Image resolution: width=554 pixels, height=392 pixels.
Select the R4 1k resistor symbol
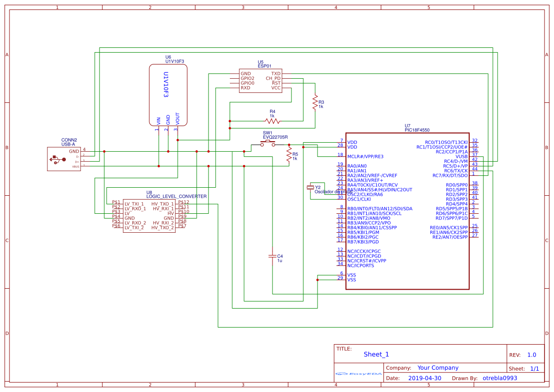(x=272, y=121)
